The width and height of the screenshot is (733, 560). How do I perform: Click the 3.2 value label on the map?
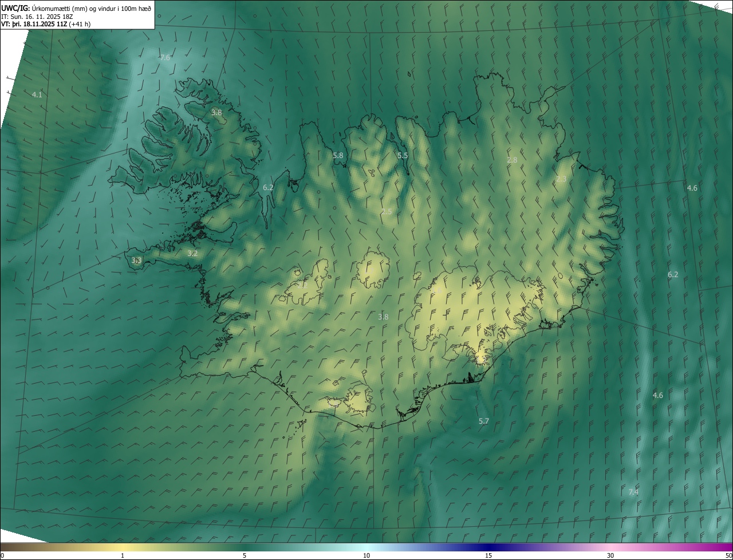point(192,253)
